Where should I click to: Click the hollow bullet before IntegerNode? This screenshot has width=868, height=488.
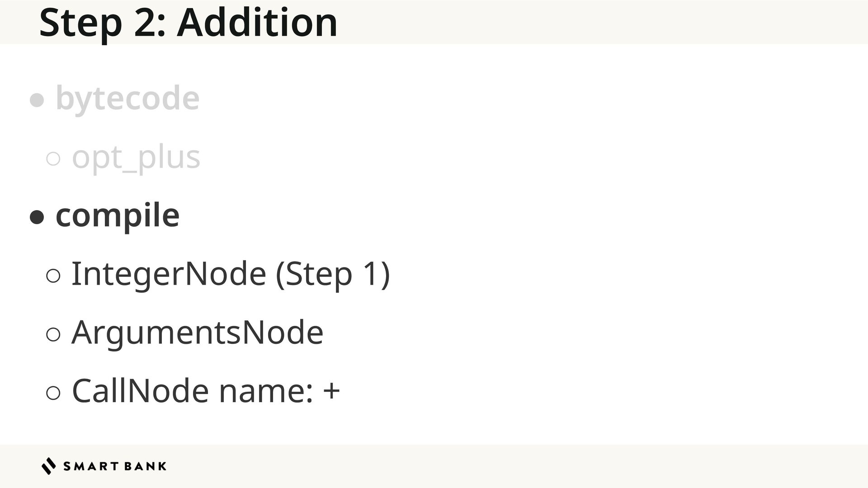point(53,276)
